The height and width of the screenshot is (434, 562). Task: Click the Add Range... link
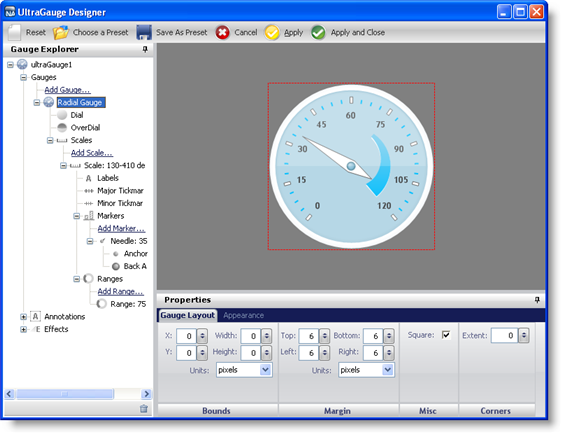coord(120,291)
